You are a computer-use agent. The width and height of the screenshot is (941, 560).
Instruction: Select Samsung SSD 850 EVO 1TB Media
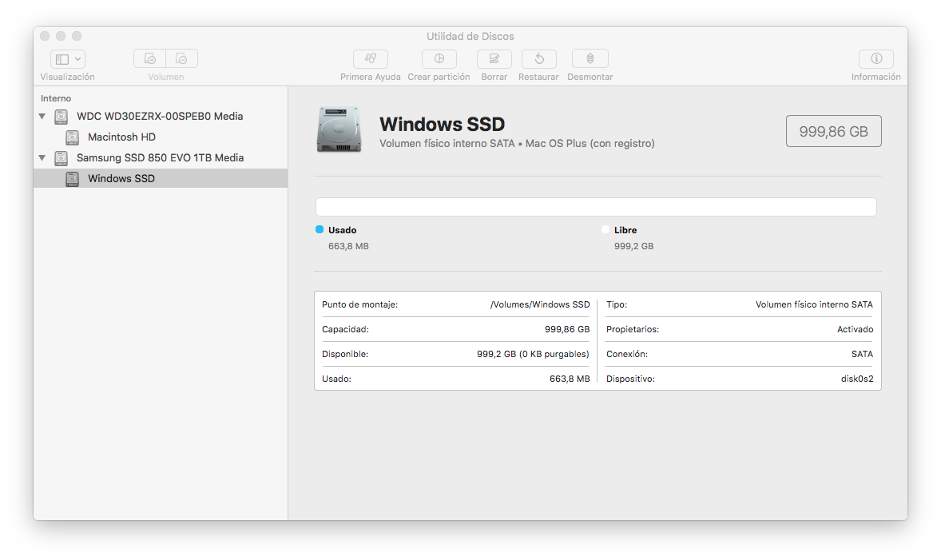160,158
